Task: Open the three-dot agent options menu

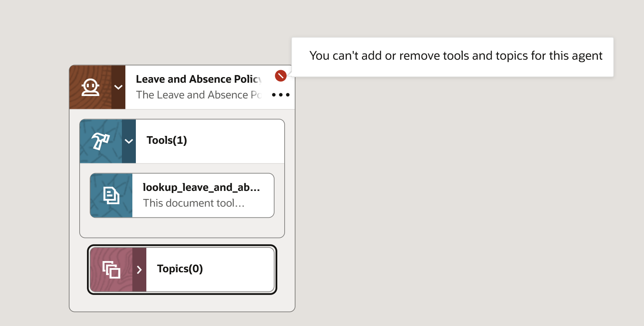Action: coord(281,95)
